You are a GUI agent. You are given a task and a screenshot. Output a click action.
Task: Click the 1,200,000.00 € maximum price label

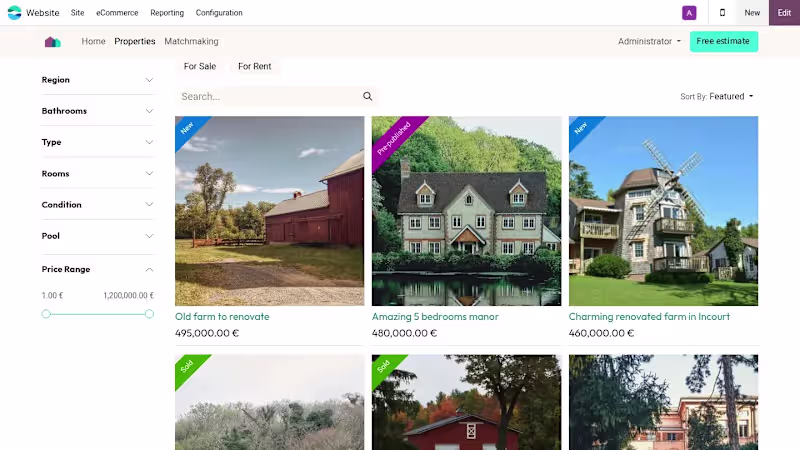pyautogui.click(x=129, y=295)
